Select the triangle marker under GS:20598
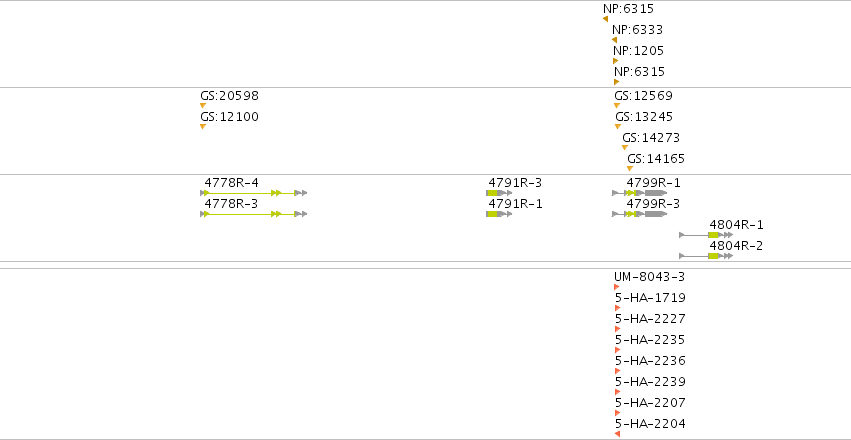This screenshot has height=440, width=851. pyautogui.click(x=203, y=105)
